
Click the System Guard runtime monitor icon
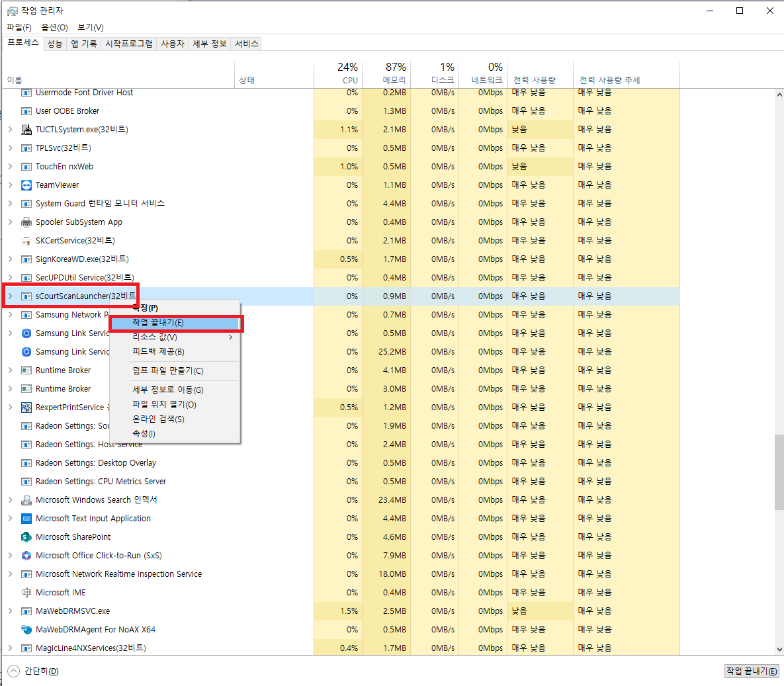pos(26,204)
